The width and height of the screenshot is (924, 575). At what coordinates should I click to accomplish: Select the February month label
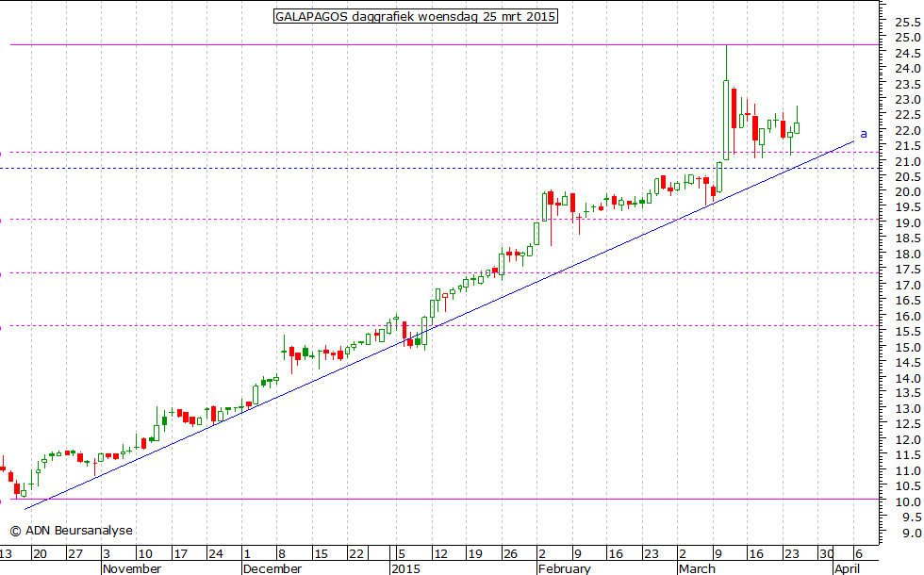click(564, 568)
